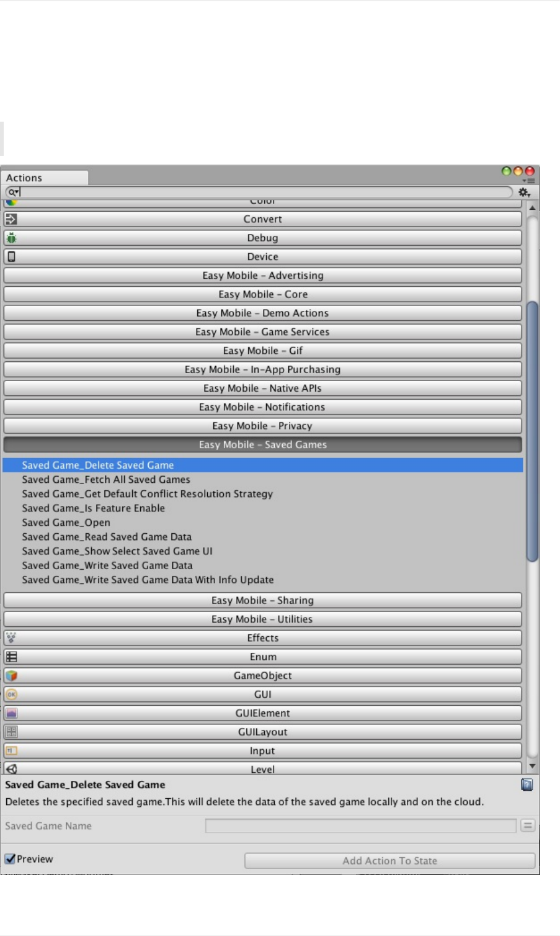Click the Saved Game Name variable toggle icon
The height and width of the screenshot is (936, 560).
528,826
